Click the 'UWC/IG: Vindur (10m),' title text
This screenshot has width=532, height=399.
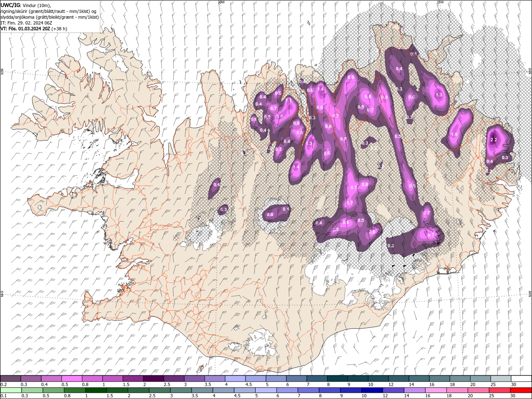click(x=25, y=5)
